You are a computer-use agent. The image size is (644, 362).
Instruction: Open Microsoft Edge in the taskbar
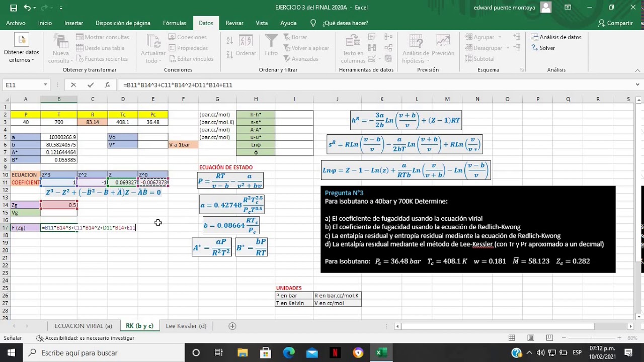[289, 352]
